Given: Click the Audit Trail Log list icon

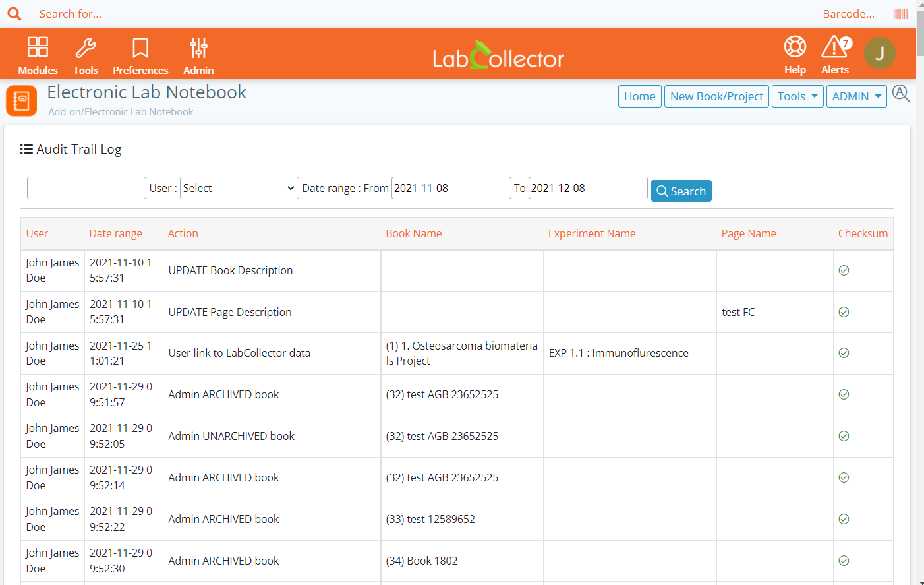Looking at the screenshot, I should 26,149.
